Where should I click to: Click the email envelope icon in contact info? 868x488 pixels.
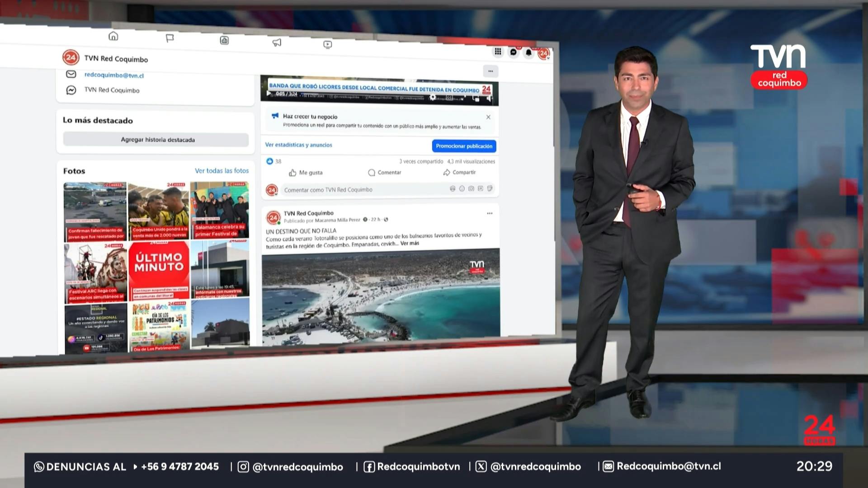71,74
